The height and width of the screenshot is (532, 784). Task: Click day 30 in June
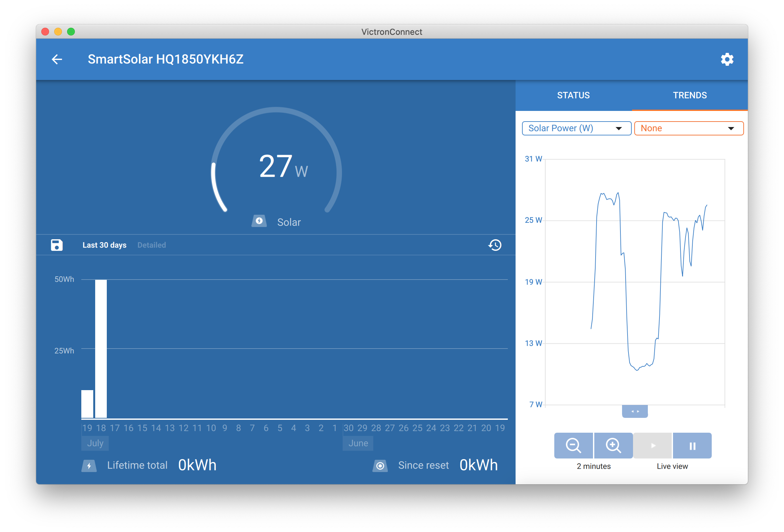tap(348, 428)
